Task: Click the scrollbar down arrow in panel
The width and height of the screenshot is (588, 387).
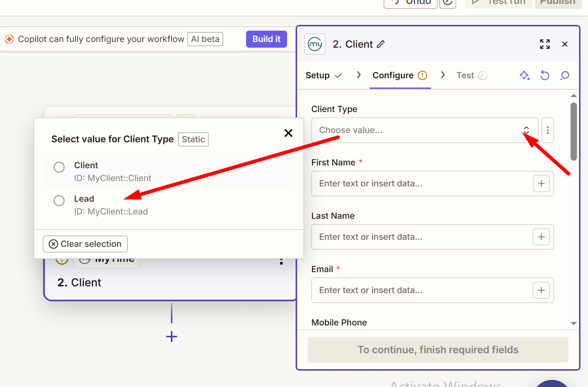Action: (x=573, y=323)
